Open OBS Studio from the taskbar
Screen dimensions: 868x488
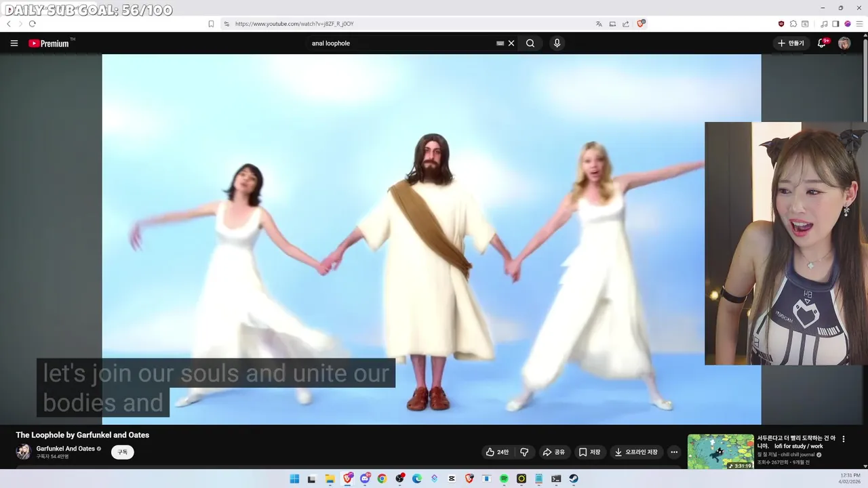(399, 479)
